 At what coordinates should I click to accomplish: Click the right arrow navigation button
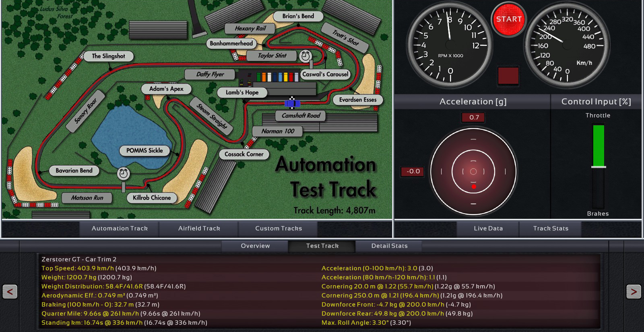pyautogui.click(x=633, y=291)
